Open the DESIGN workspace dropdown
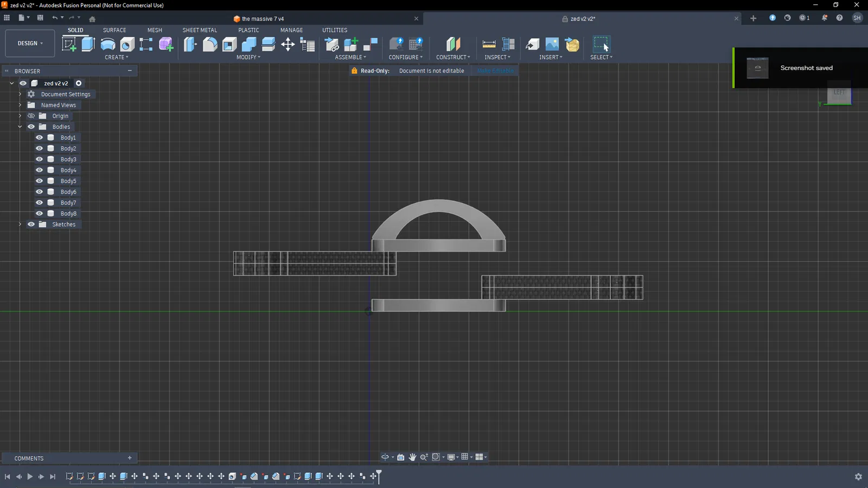The width and height of the screenshot is (868, 488). click(x=30, y=43)
